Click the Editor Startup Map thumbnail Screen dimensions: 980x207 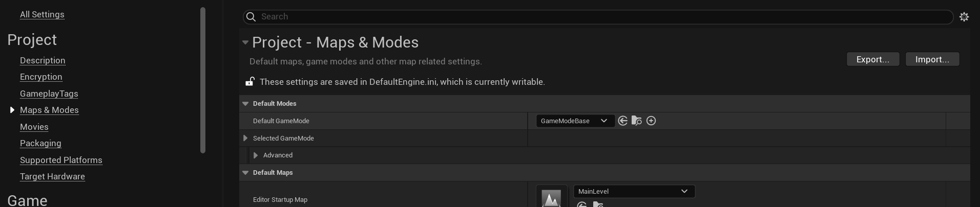[551, 197]
